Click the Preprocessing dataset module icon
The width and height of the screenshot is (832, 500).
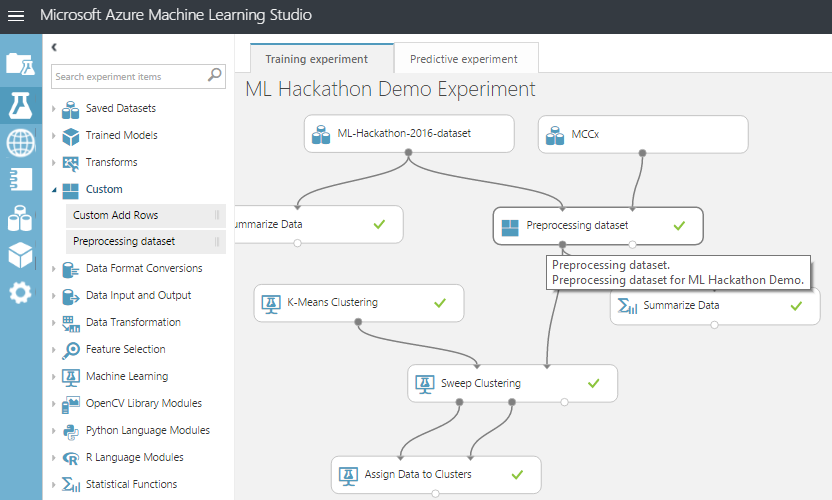coord(510,228)
